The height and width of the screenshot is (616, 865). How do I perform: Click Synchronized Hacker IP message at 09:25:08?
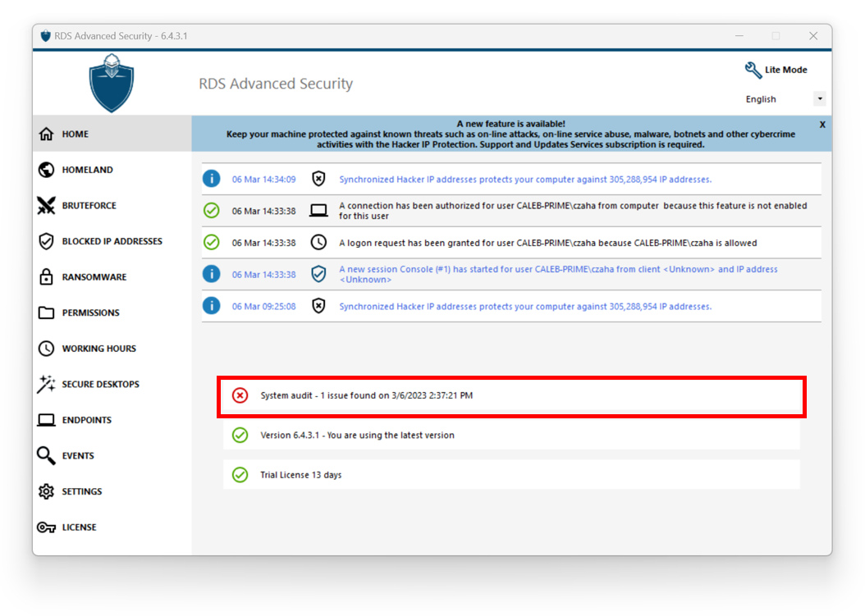pos(525,306)
